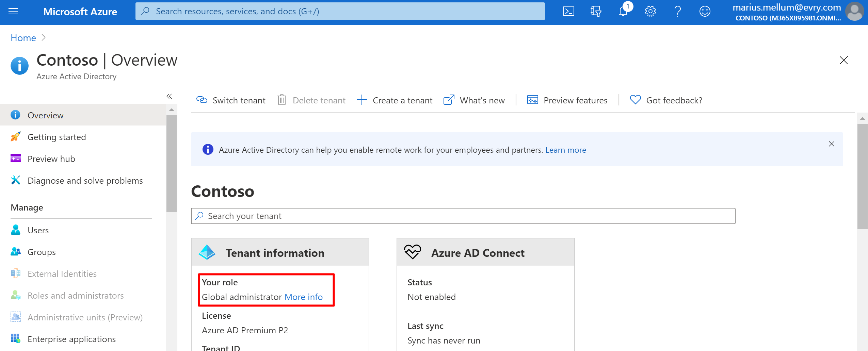Send feedback via the smiley icon

[x=705, y=11]
